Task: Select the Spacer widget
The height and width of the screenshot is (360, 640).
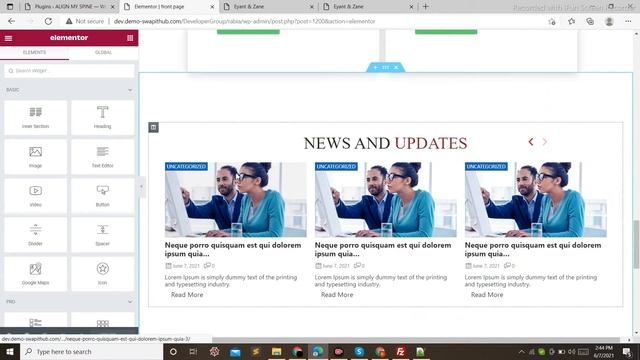Action: tap(102, 235)
